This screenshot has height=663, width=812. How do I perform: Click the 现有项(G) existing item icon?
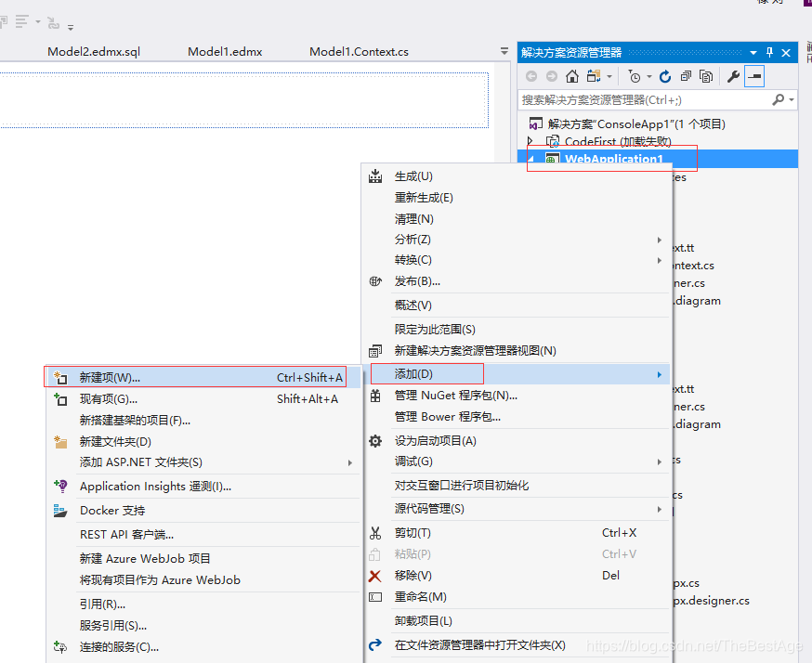point(60,399)
